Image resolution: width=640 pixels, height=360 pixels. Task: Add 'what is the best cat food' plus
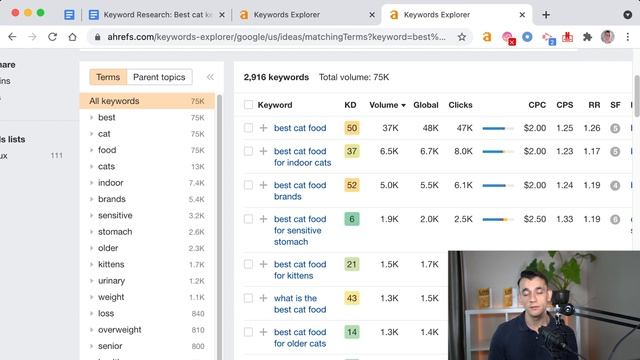[263, 298]
